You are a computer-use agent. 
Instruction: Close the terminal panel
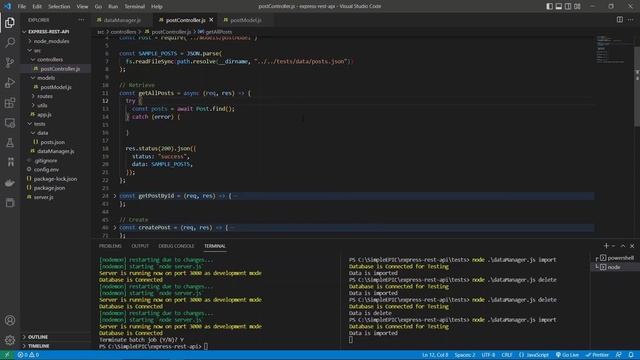632,246
